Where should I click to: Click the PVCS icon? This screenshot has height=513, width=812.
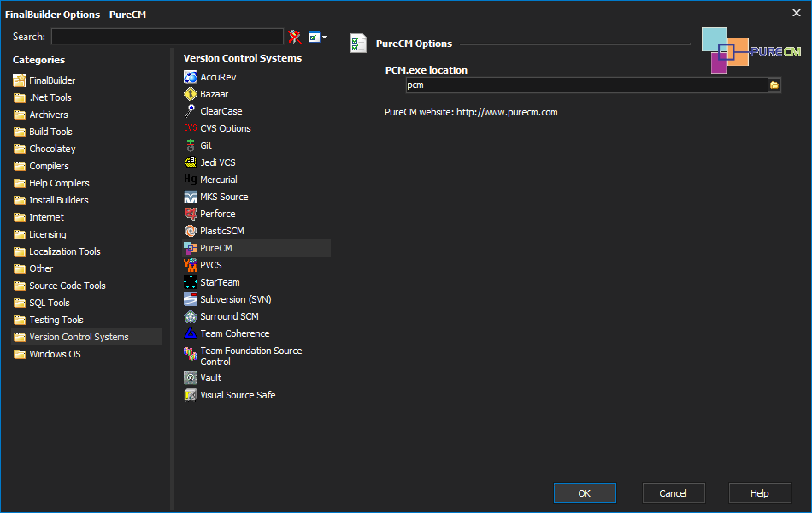pyautogui.click(x=191, y=265)
